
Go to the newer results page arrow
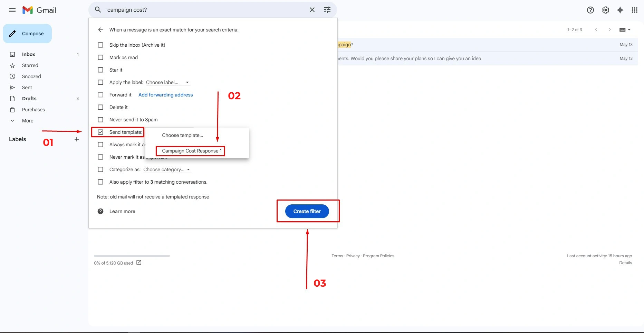coord(596,29)
